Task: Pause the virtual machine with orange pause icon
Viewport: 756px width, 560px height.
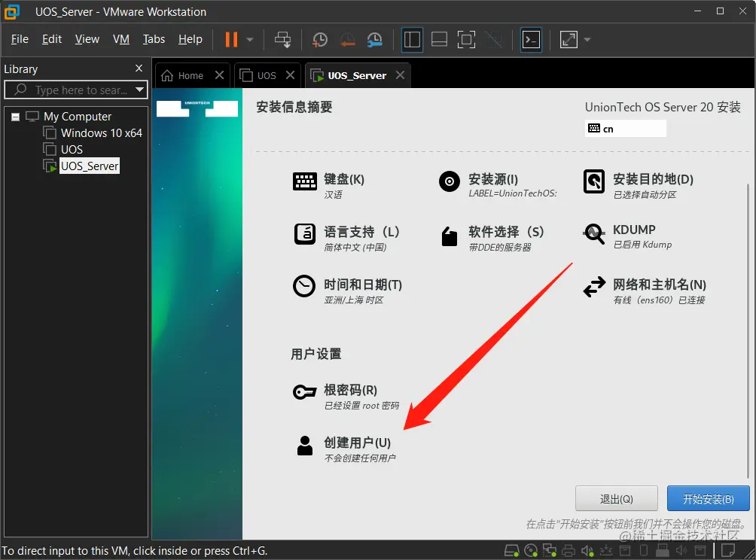Action: point(231,40)
